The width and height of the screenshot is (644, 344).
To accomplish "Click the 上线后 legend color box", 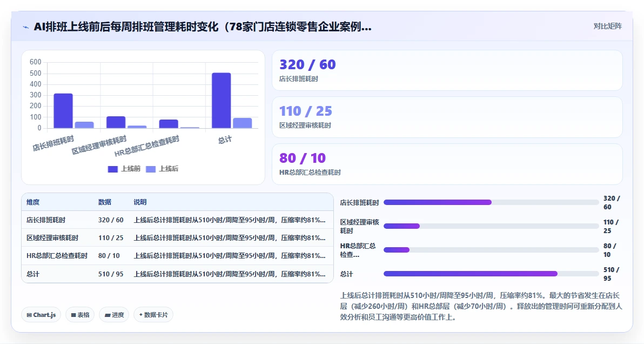I will (151, 169).
